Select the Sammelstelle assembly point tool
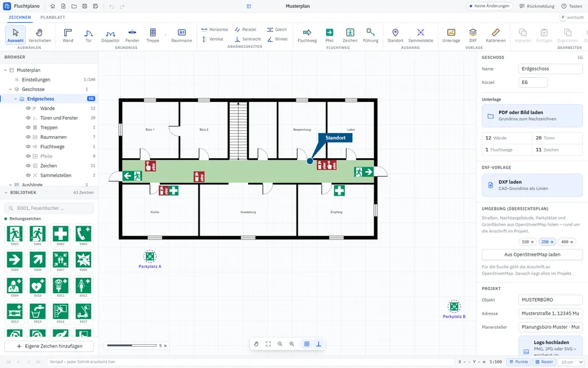 click(421, 36)
